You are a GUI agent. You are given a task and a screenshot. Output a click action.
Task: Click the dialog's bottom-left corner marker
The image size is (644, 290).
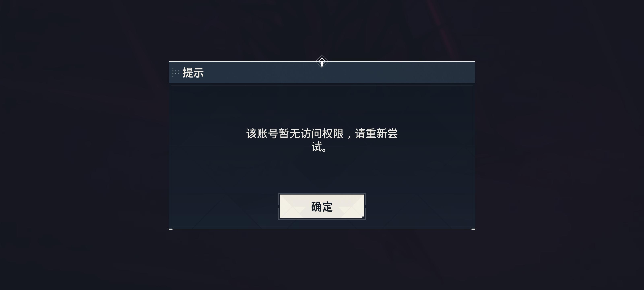pyautogui.click(x=170, y=229)
